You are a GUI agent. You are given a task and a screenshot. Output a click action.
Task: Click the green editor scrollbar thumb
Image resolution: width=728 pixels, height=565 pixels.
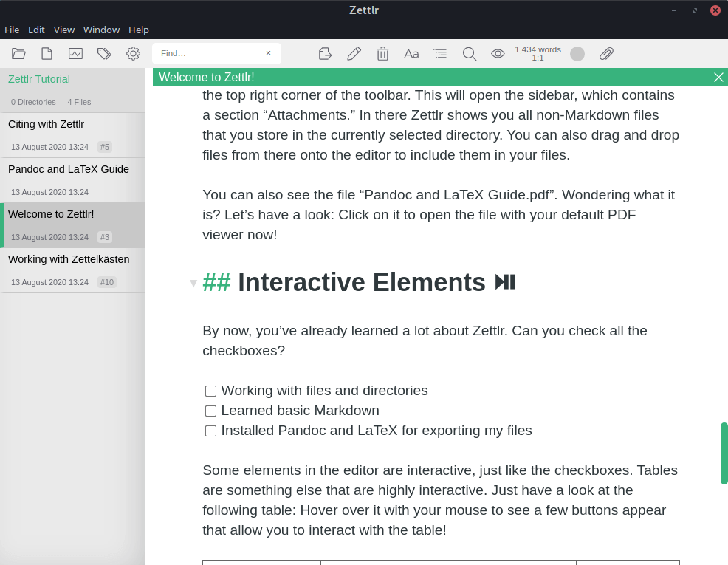click(724, 453)
